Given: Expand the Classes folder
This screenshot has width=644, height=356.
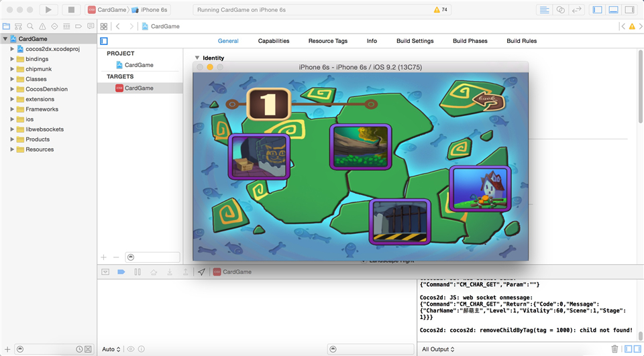Looking at the screenshot, I should click(12, 79).
